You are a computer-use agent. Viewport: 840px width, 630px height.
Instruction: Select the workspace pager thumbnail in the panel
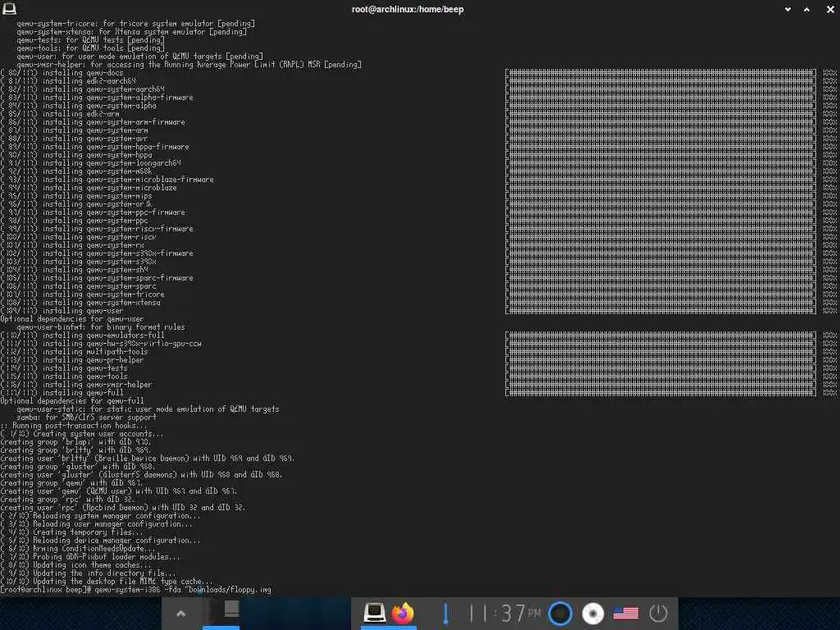[x=221, y=612]
